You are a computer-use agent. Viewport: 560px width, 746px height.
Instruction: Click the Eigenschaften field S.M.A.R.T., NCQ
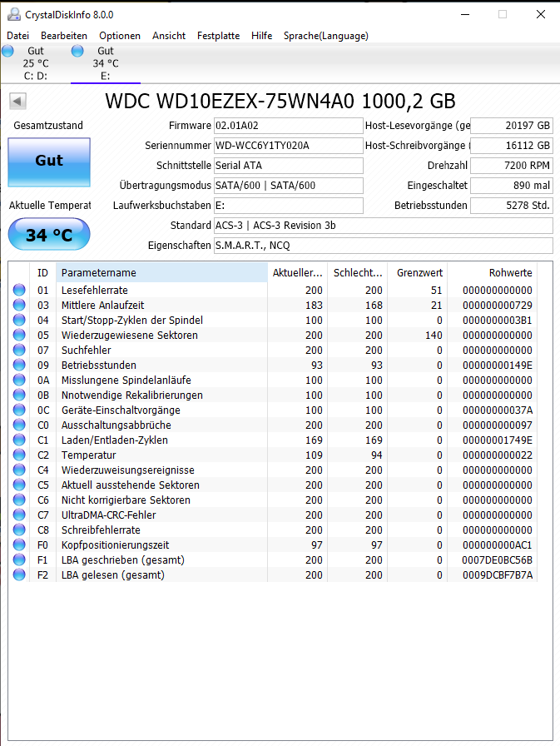point(384,246)
